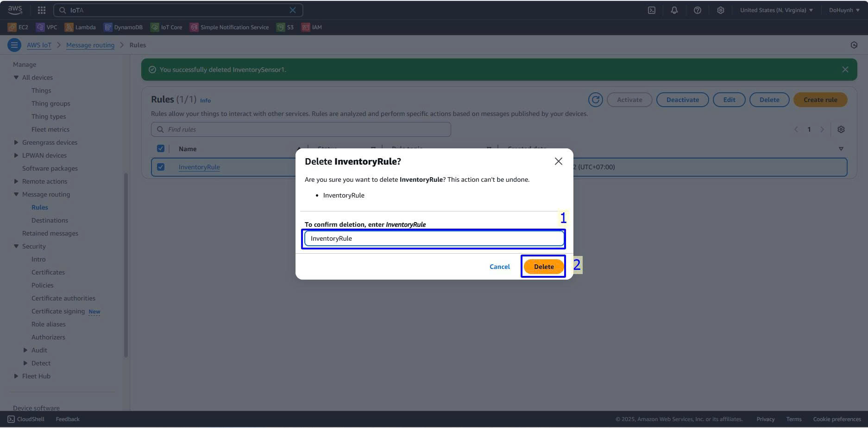868x428 pixels.
Task: Dismiss the green success banner
Action: click(x=845, y=70)
